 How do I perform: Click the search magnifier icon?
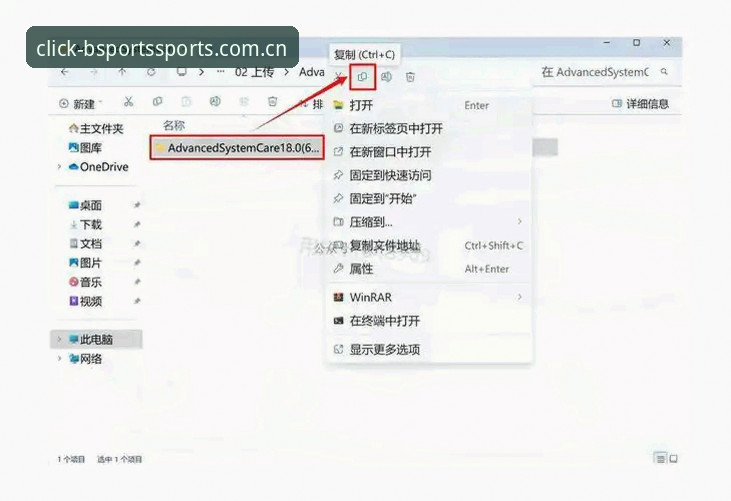tap(664, 72)
